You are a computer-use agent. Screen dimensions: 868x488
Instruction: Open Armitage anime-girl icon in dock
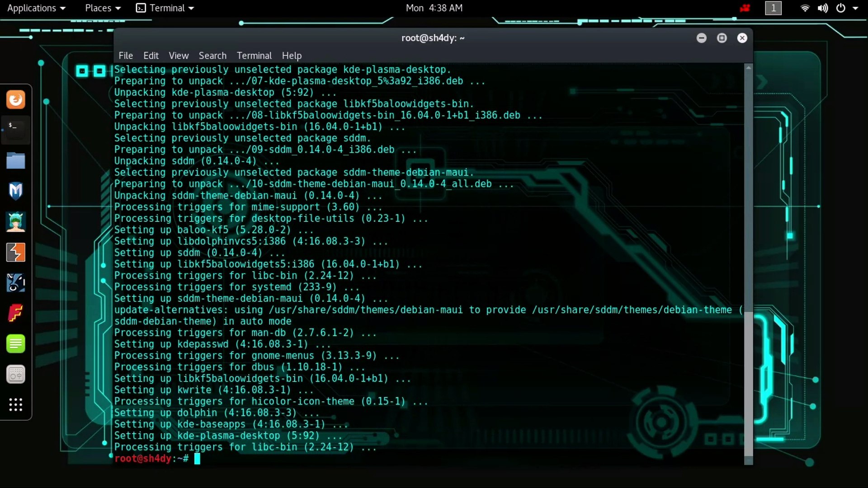[16, 222]
